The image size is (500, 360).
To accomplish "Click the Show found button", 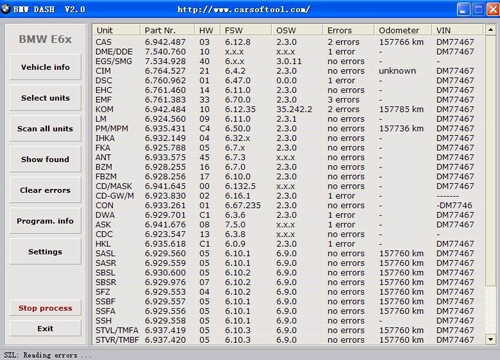I will click(45, 159).
